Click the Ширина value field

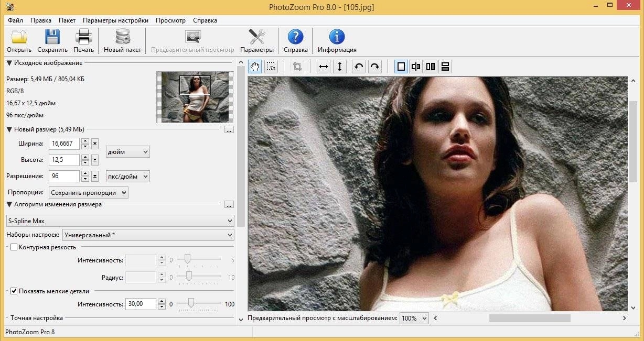[64, 144]
